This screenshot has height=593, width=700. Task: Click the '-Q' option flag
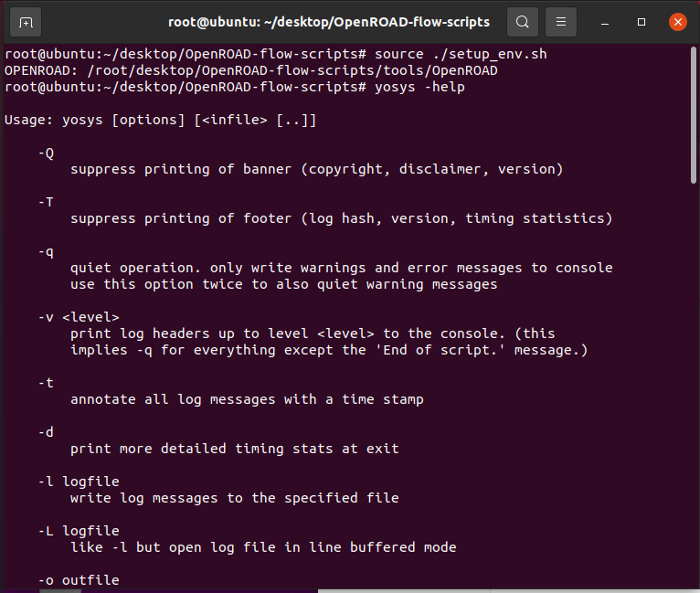click(x=46, y=153)
